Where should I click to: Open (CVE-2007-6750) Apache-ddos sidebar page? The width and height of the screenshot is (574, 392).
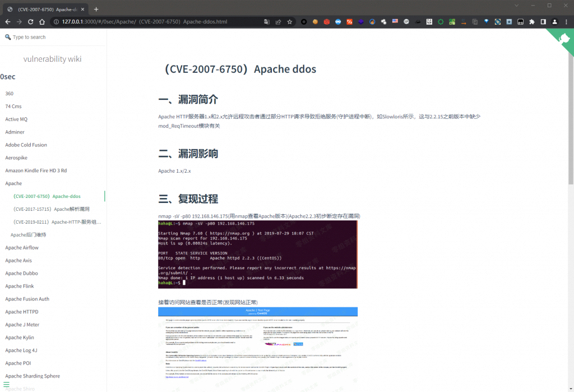pos(47,196)
